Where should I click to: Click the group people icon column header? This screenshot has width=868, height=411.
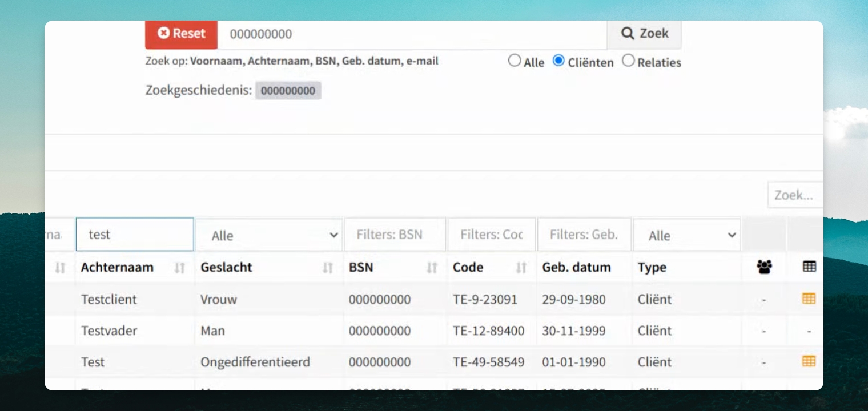pos(764,267)
